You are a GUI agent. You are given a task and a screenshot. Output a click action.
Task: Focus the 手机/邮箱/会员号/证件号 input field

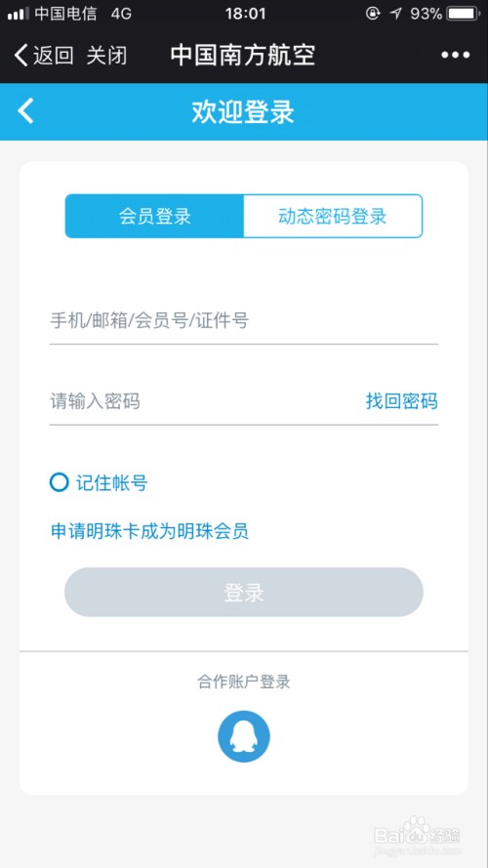pyautogui.click(x=243, y=320)
